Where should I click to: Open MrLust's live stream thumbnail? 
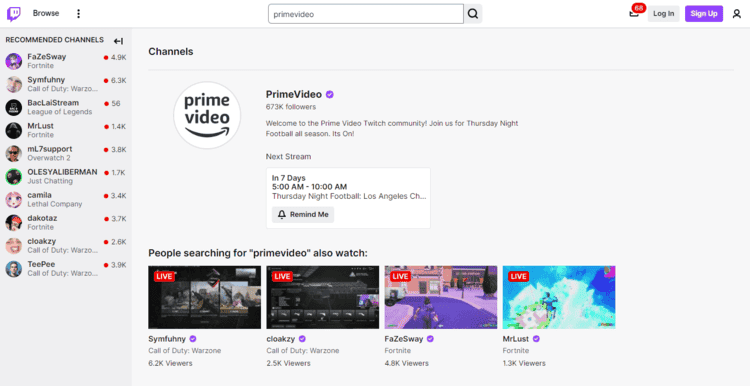click(x=559, y=298)
